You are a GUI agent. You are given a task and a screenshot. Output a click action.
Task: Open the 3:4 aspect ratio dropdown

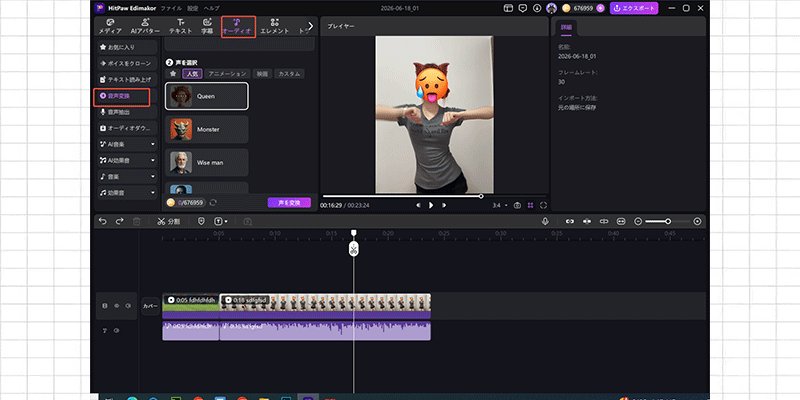500,205
